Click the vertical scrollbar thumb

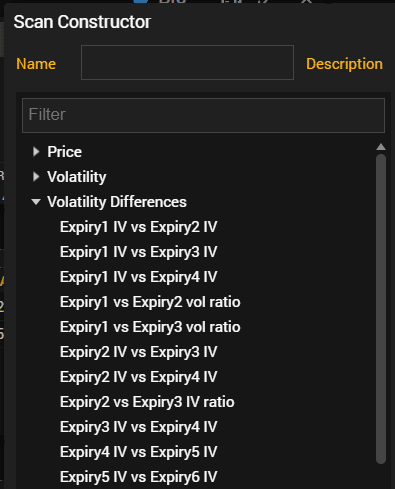click(381, 309)
